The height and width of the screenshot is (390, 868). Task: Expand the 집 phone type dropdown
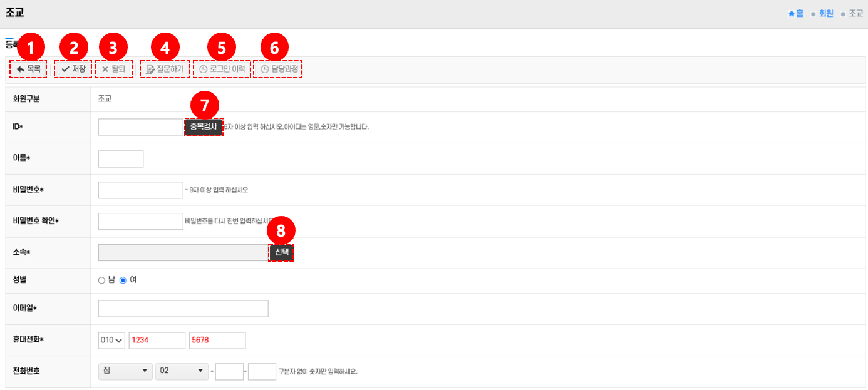125,371
